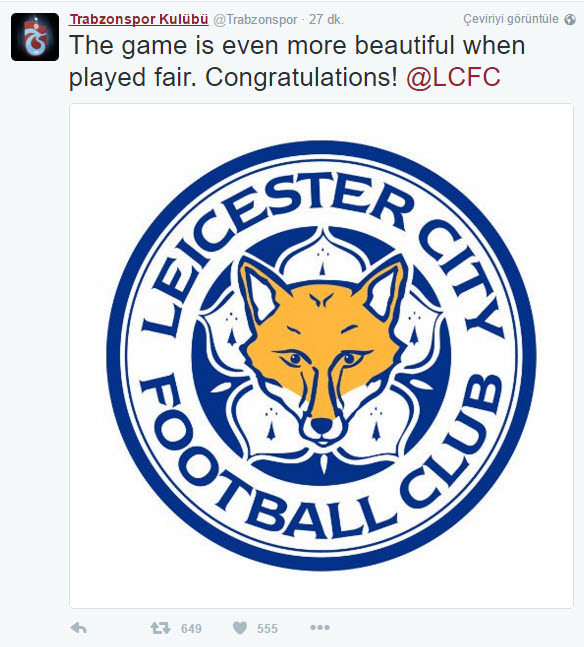Open the @LCFC mention link
The image size is (584, 647).
453,77
